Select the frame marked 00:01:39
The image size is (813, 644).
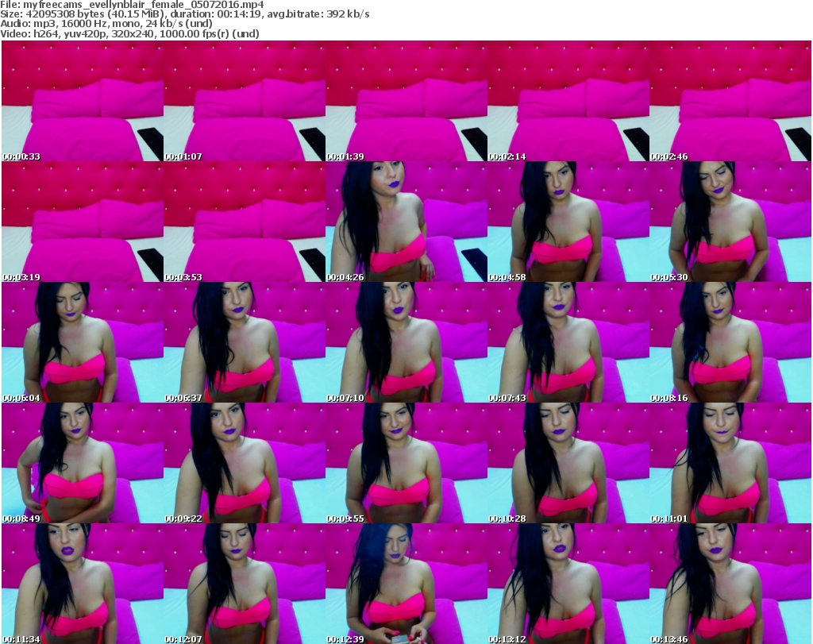pos(406,101)
